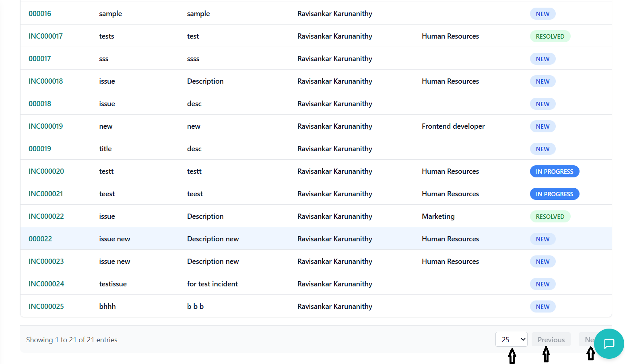Open incident INC000025 link

pyautogui.click(x=46, y=306)
